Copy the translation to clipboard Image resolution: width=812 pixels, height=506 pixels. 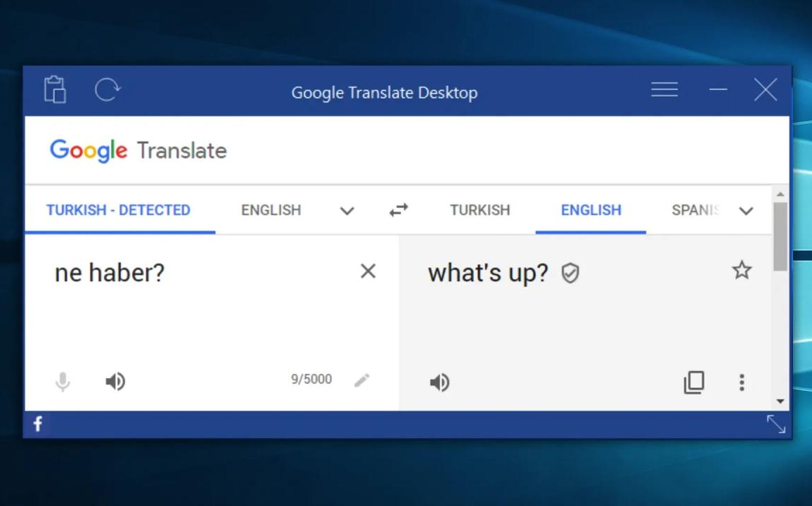(x=694, y=382)
